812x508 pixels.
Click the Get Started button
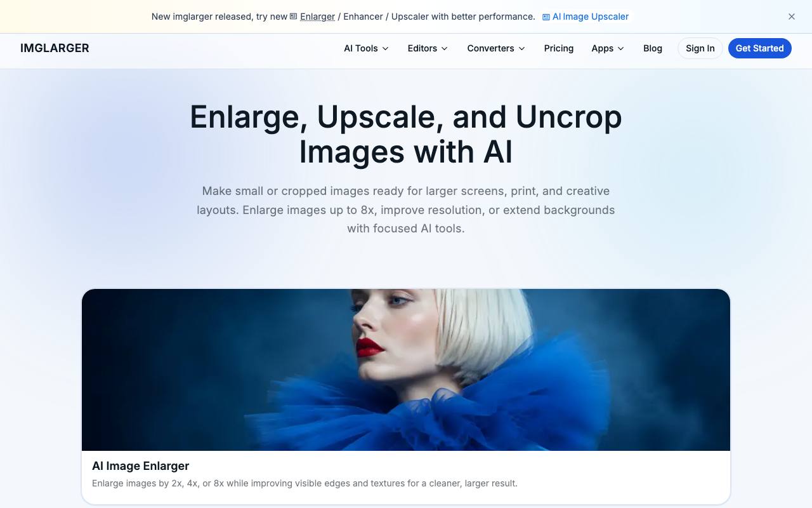tap(759, 48)
